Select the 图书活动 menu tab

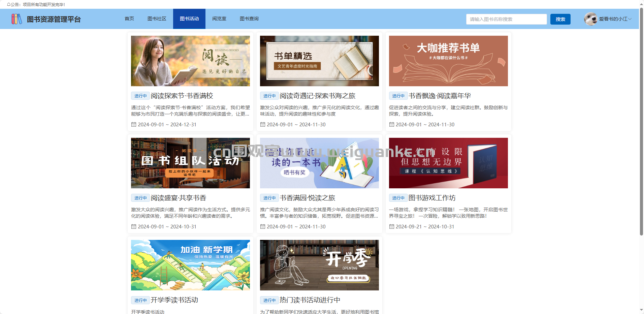[189, 19]
